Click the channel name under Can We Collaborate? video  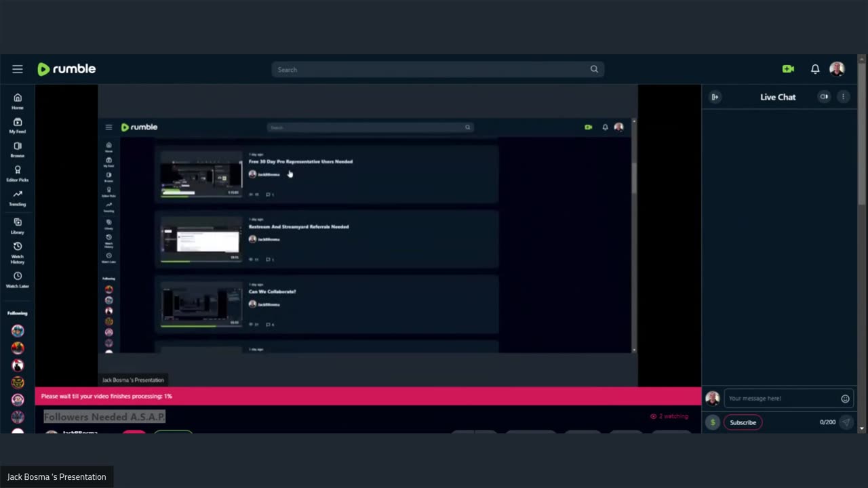click(x=269, y=304)
